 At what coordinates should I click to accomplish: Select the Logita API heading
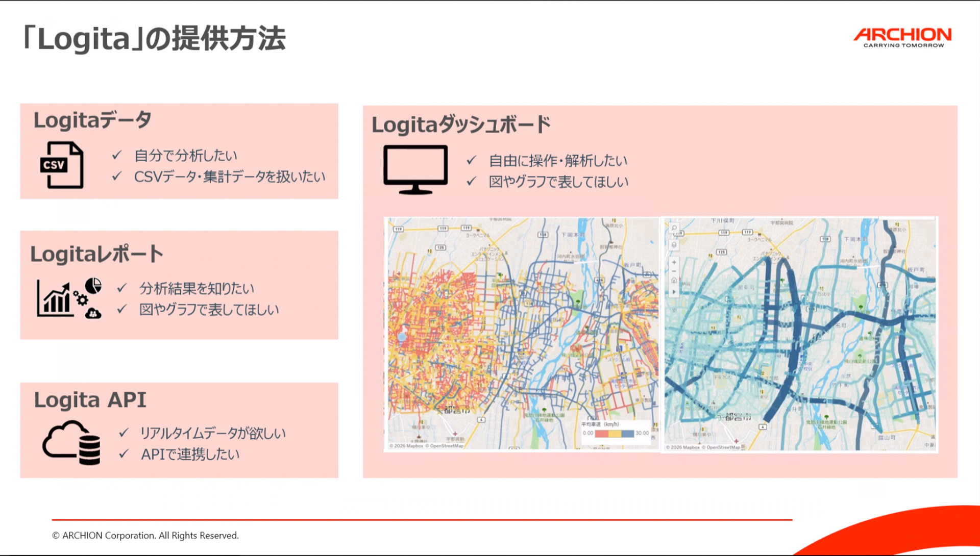(90, 400)
